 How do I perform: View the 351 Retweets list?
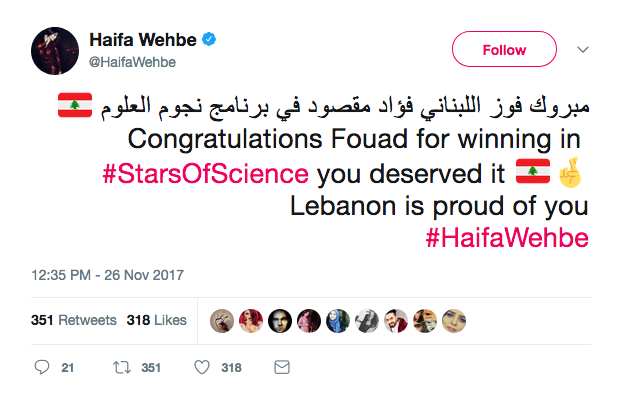click(x=74, y=321)
